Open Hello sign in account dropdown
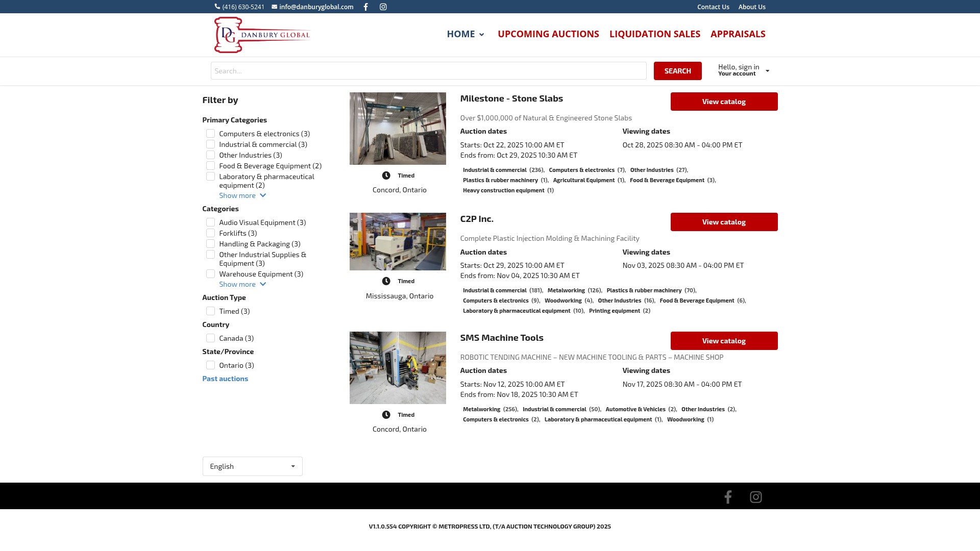 (x=744, y=70)
